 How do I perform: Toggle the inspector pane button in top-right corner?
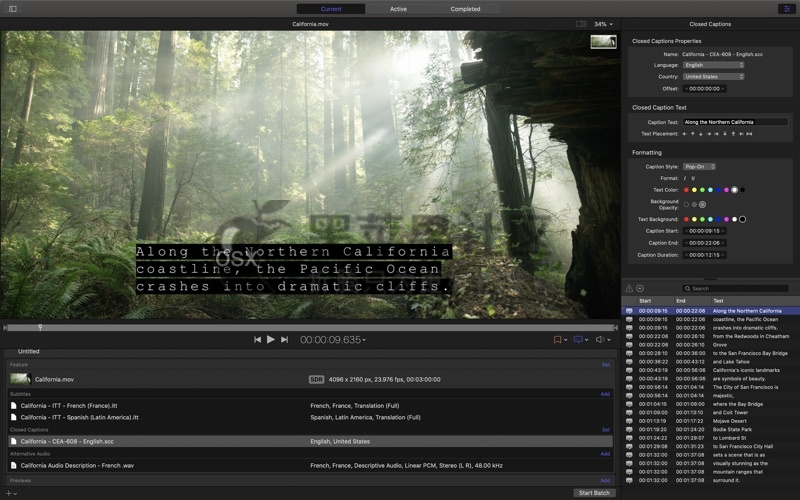[787, 9]
